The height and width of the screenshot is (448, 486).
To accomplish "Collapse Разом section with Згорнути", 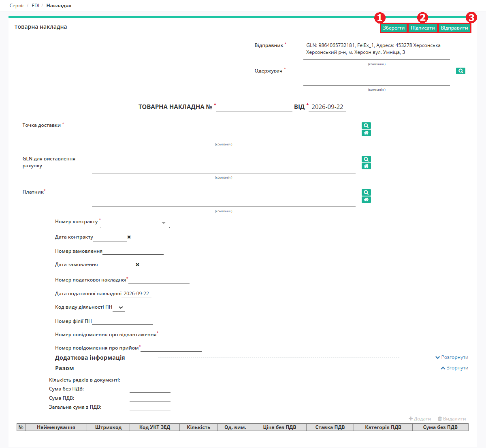I will pyautogui.click(x=454, y=368).
